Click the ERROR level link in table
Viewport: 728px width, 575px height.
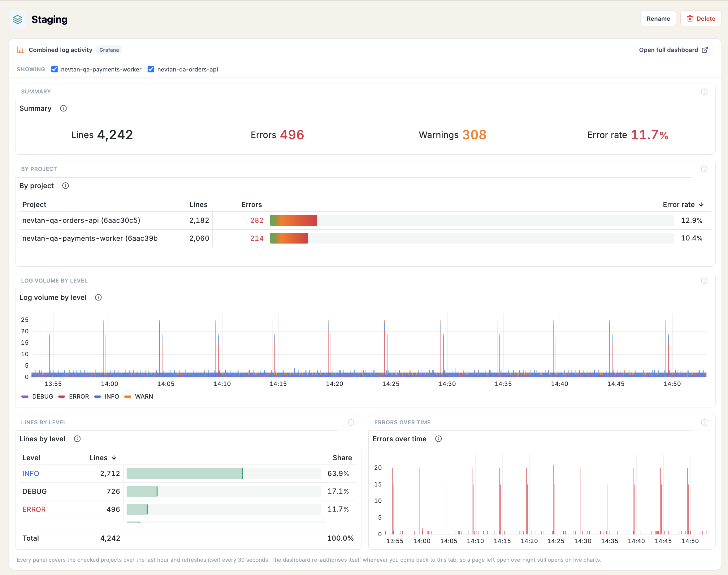pyautogui.click(x=34, y=509)
